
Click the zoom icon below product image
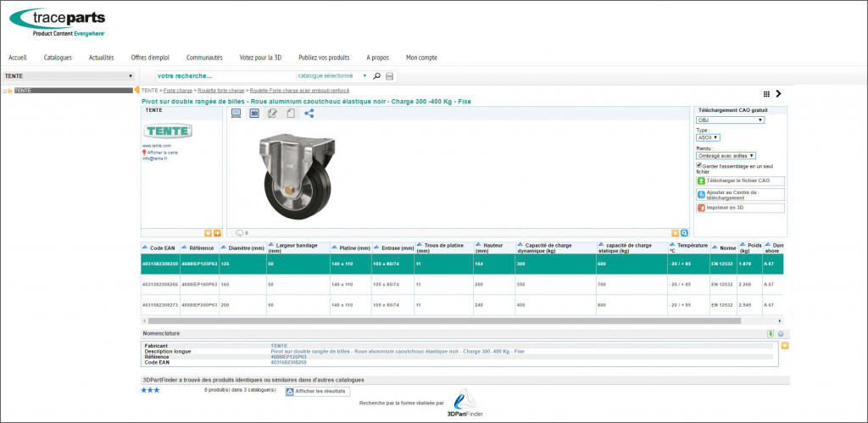click(x=684, y=232)
